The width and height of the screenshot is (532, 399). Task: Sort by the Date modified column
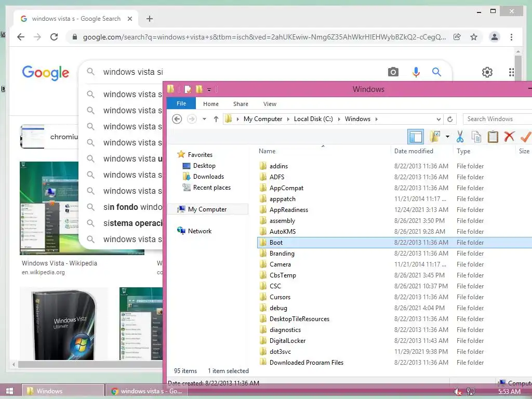click(414, 151)
